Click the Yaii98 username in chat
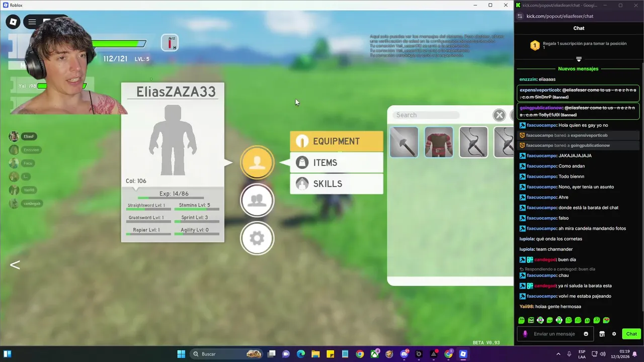This screenshot has width=644, height=362. coord(526,307)
